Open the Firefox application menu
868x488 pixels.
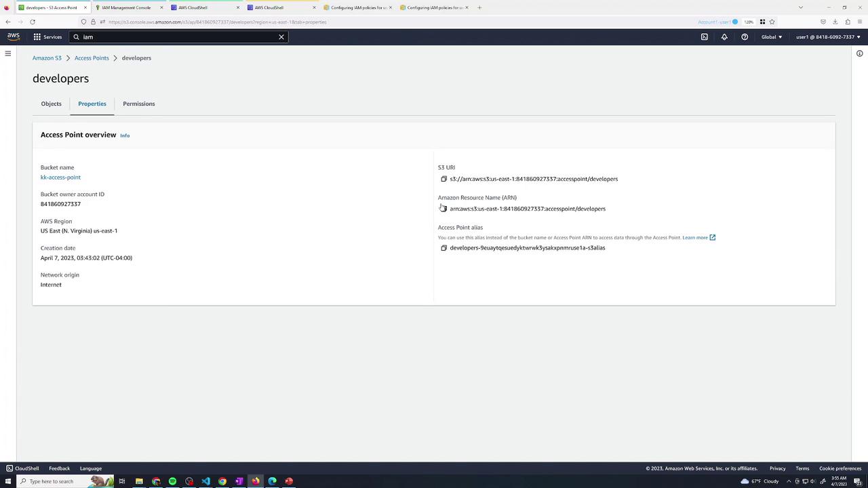(860, 22)
